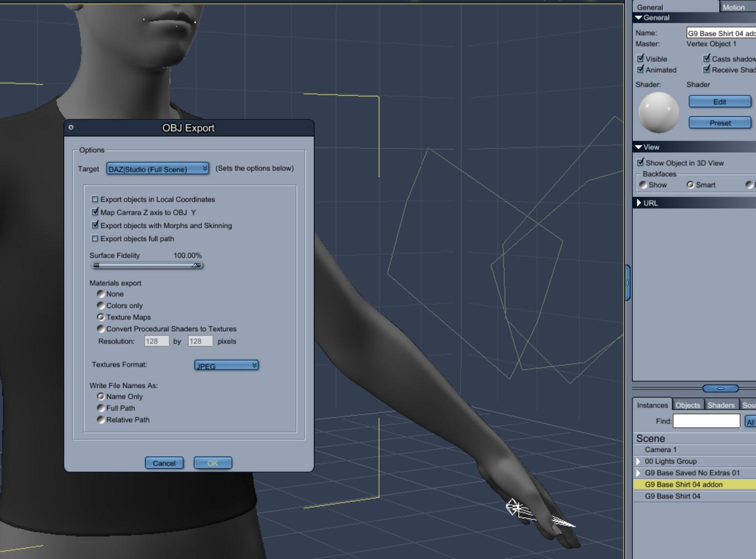The image size is (756, 559).
Task: Select Convert Procedural Shaders to Textures
Action: (100, 329)
